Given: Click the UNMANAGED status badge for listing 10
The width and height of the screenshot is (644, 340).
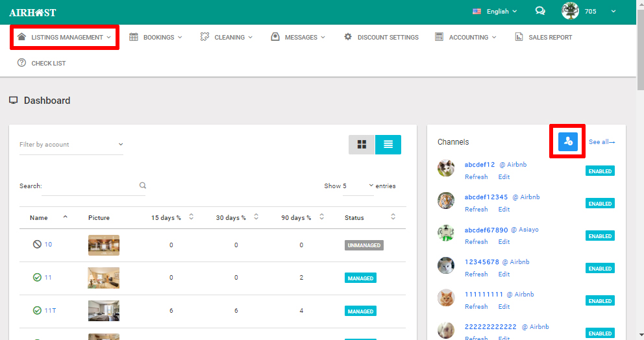Looking at the screenshot, I should [364, 245].
